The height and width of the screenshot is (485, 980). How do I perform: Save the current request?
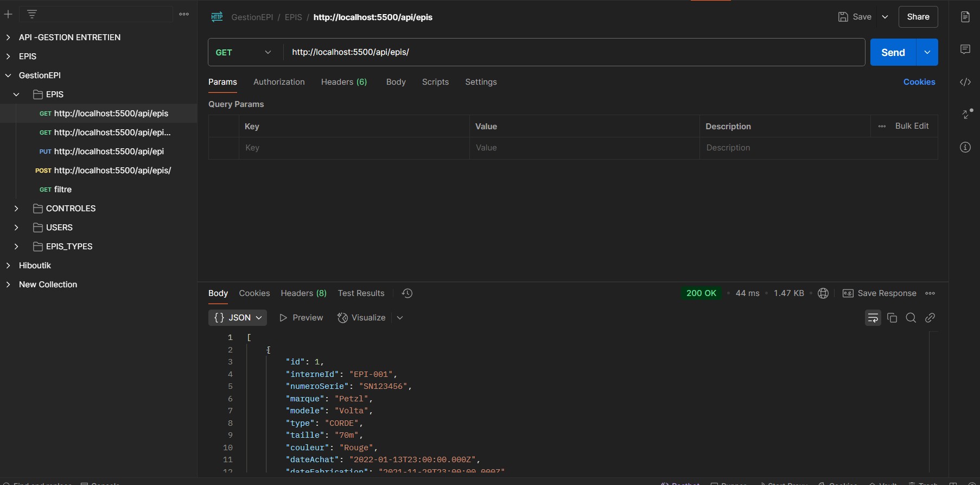click(855, 17)
